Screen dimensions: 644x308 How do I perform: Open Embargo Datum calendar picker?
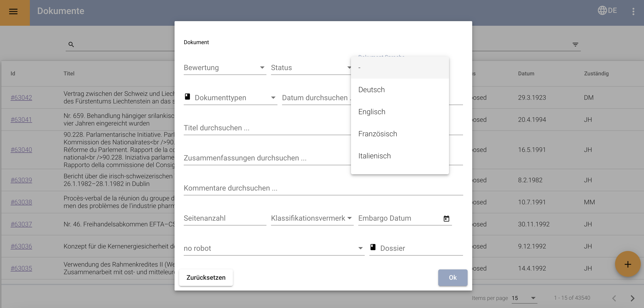click(446, 218)
